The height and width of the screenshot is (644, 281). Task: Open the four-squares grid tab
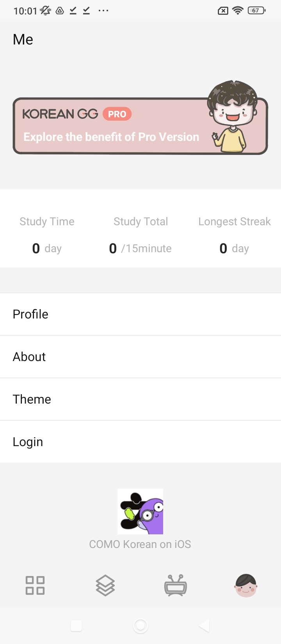[35, 585]
